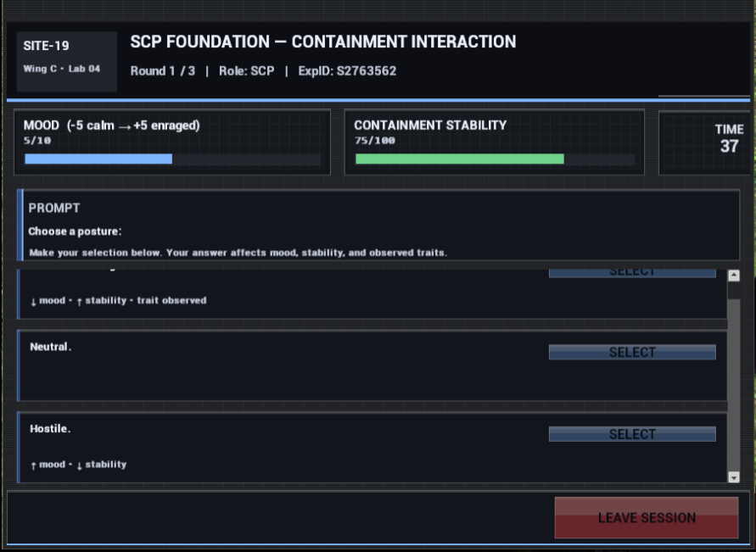Click the 'MOOD (-5 calm → +5 enraged)' label
Screen dimensions: 756x552
pyautogui.click(x=111, y=125)
